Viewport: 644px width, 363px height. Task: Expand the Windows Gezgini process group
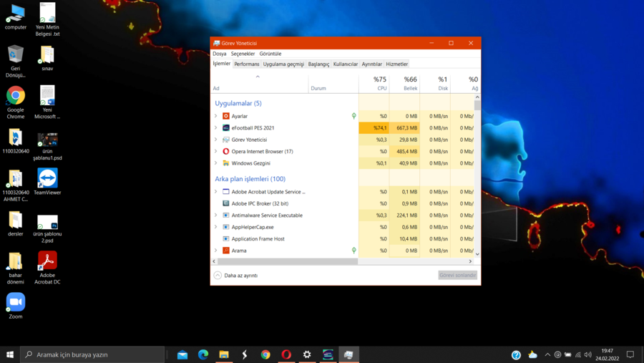pyautogui.click(x=215, y=163)
